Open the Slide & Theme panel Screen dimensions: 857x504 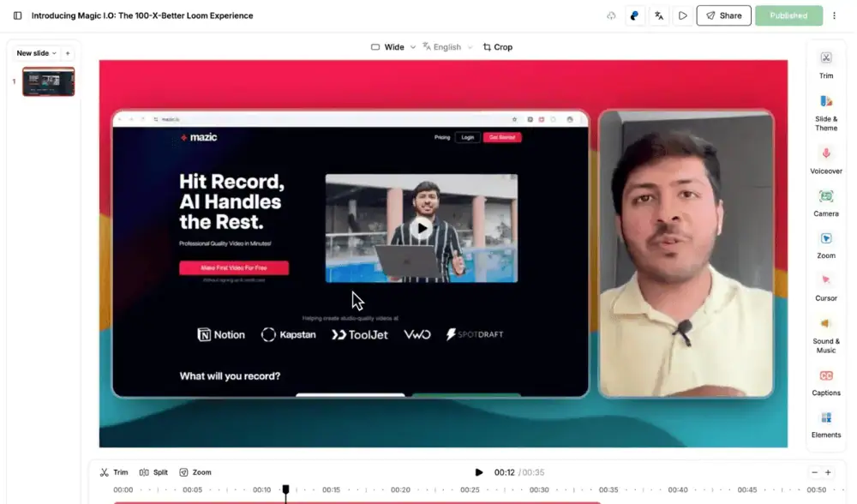[x=826, y=111]
